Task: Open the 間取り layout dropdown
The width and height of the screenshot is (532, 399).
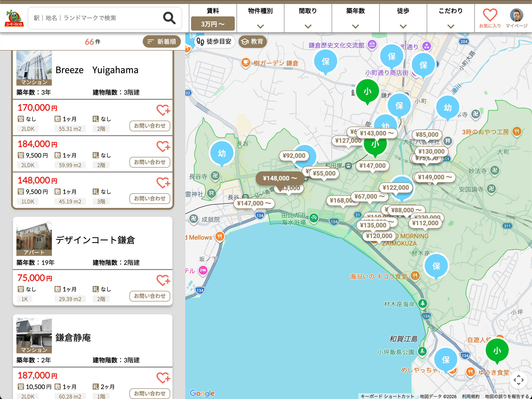Action: [308, 18]
